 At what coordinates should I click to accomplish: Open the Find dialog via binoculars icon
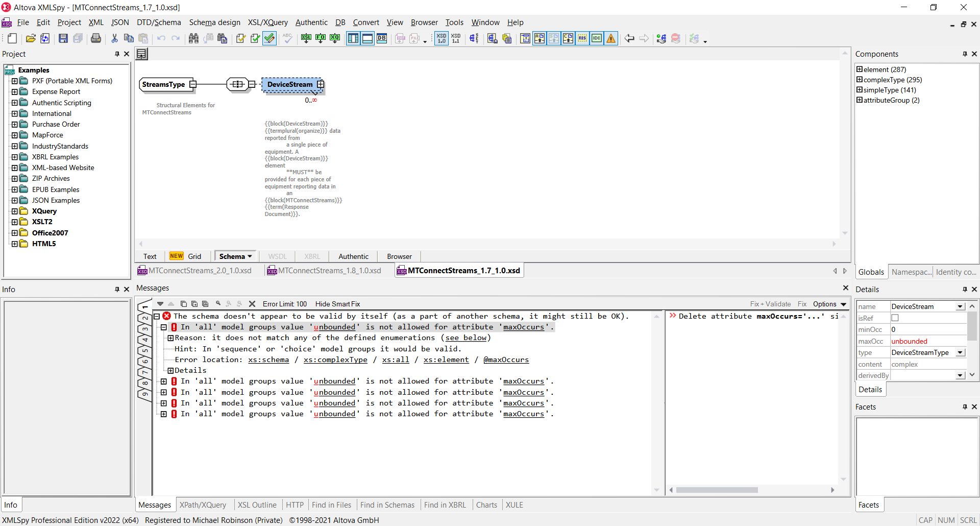point(194,38)
